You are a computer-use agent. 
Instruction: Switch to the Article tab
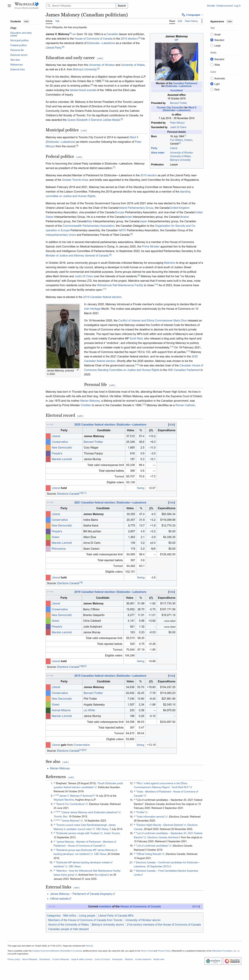[x=49, y=21]
